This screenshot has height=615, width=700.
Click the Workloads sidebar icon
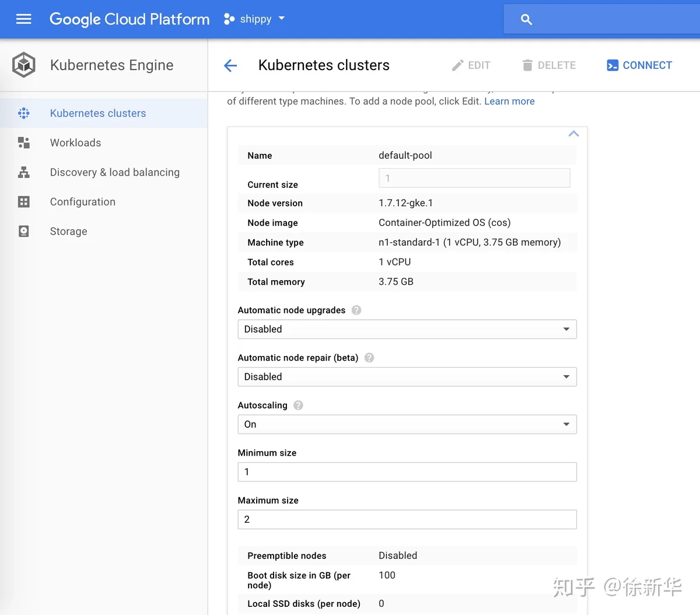(24, 143)
